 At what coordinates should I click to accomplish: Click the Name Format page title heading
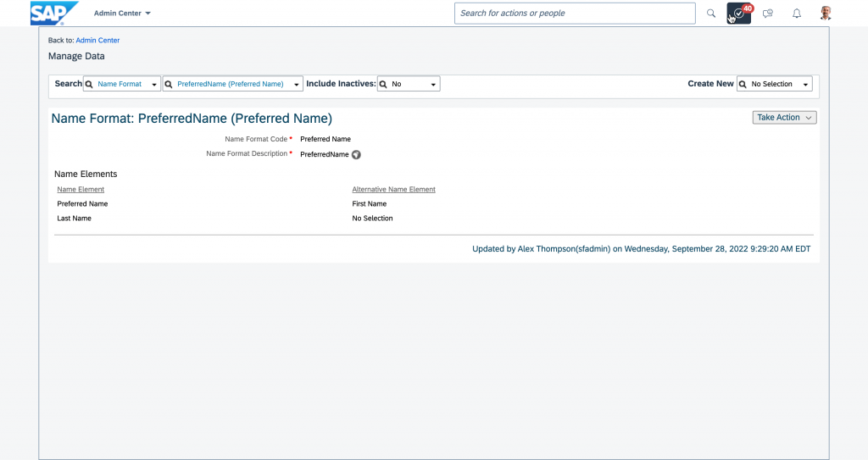pos(192,119)
